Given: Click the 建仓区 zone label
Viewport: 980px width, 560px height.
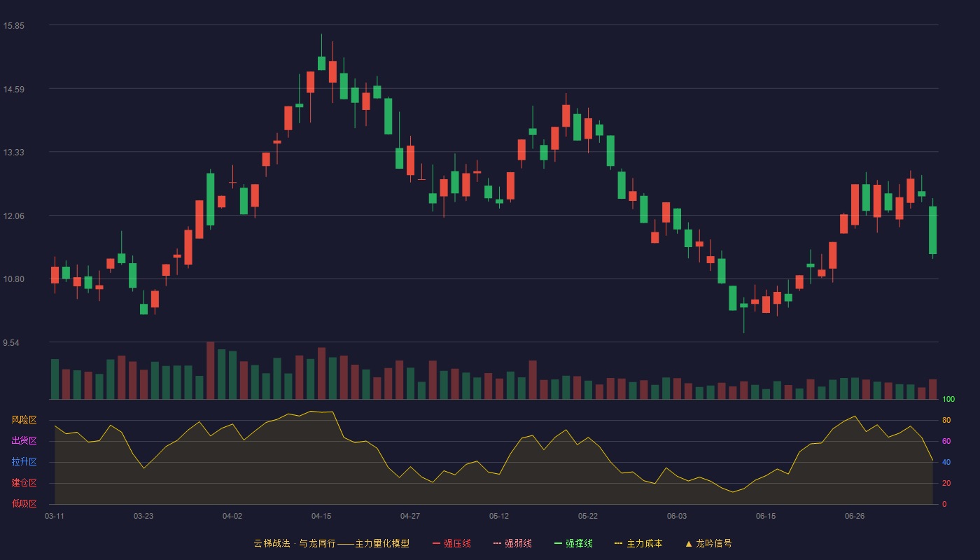Looking at the screenshot, I should click(x=24, y=483).
